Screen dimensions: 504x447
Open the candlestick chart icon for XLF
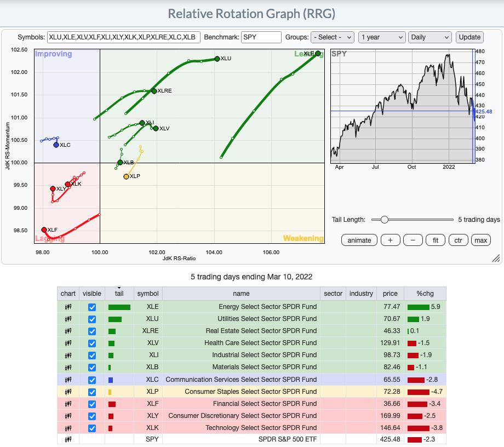click(68, 404)
